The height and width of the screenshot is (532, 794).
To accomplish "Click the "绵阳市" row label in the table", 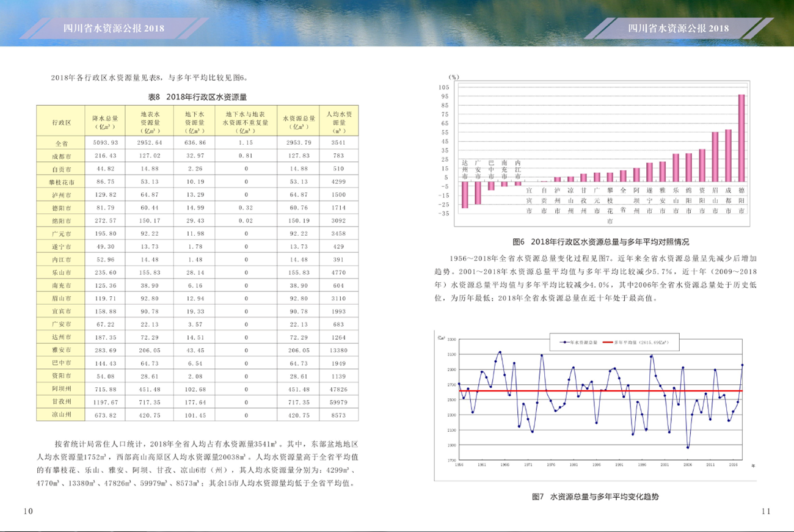I will click(x=61, y=220).
